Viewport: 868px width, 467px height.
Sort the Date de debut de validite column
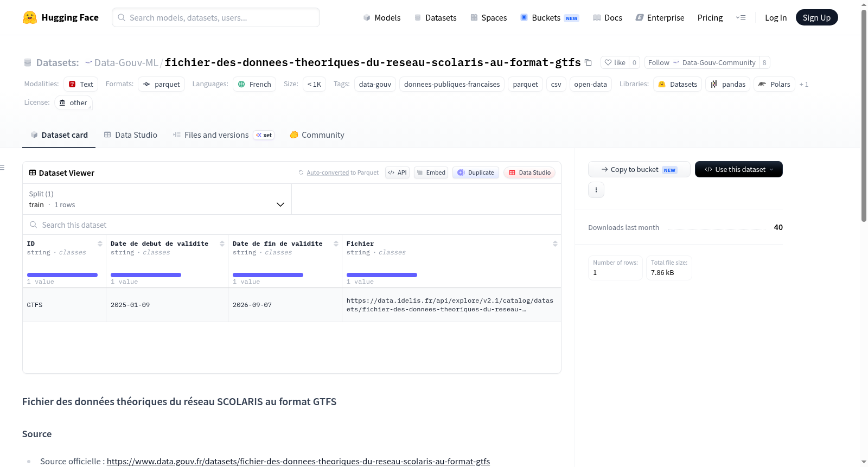tap(222, 244)
